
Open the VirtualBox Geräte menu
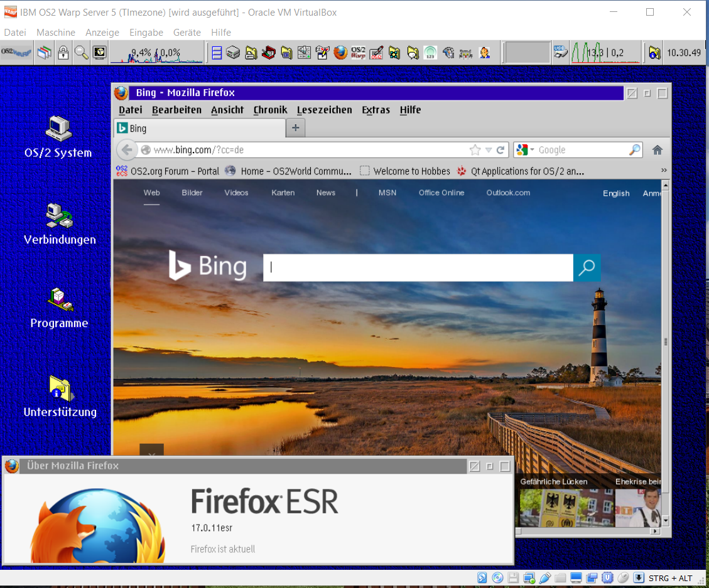click(187, 33)
